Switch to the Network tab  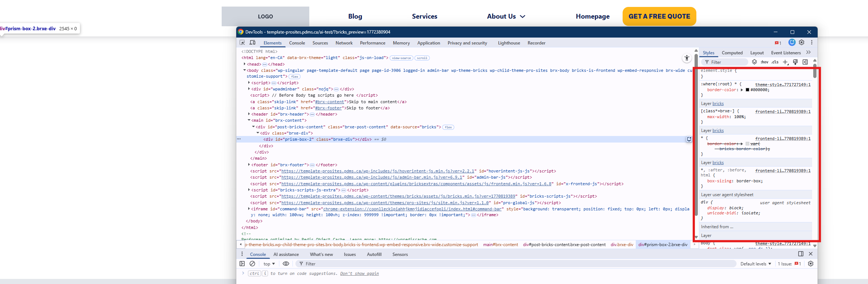344,43
